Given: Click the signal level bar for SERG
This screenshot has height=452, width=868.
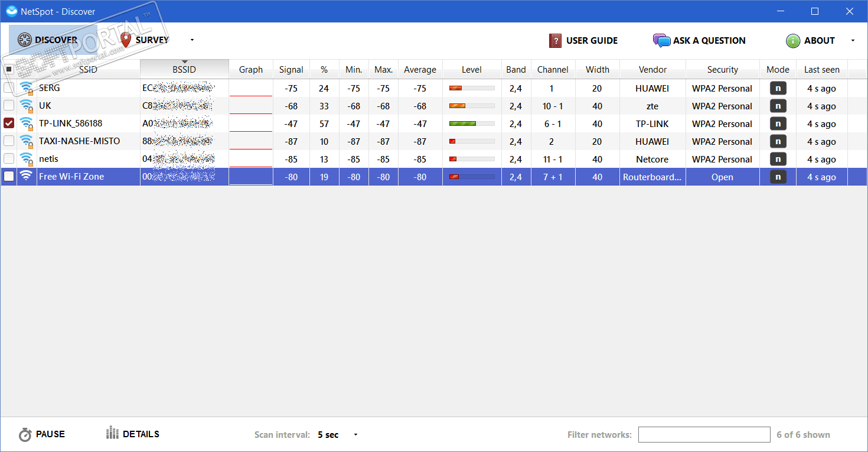Looking at the screenshot, I should click(472, 89).
